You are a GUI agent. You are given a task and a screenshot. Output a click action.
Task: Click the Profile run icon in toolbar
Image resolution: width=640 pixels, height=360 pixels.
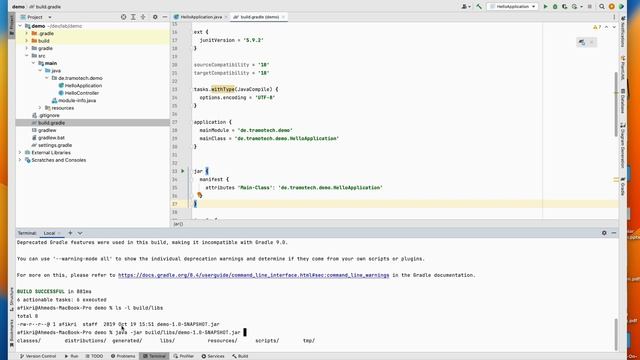tap(575, 7)
